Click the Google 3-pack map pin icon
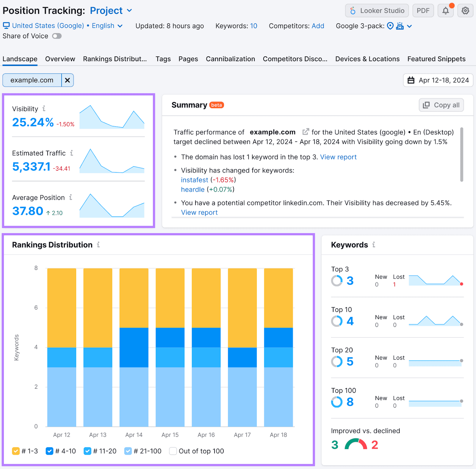Screen dimensions: 476x469 390,26
